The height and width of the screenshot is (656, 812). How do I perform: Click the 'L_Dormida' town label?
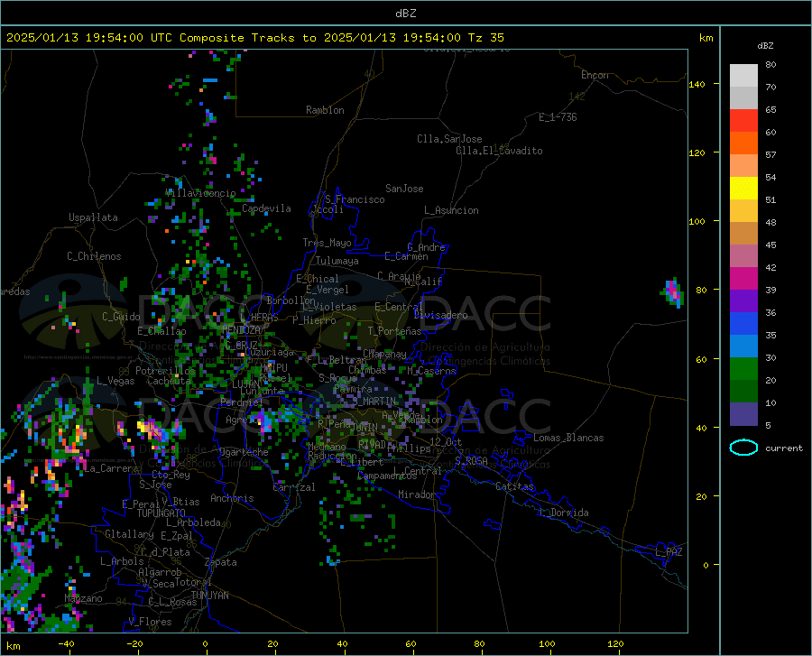[563, 513]
